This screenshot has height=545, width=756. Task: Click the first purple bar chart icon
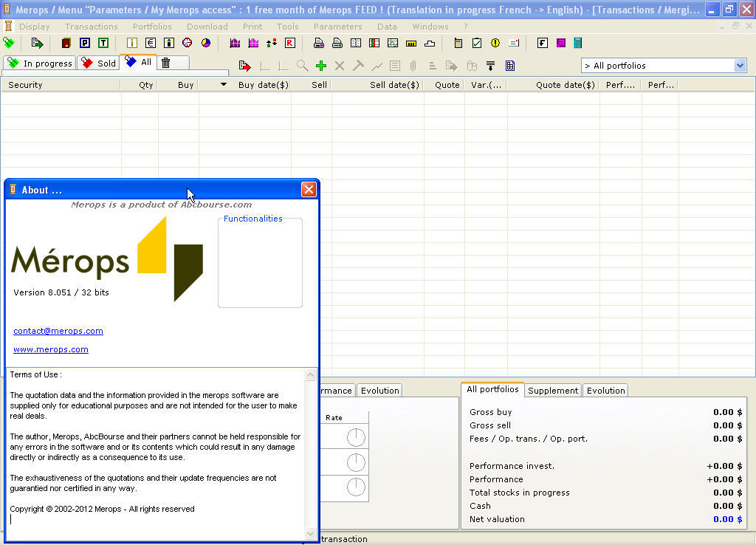click(235, 43)
